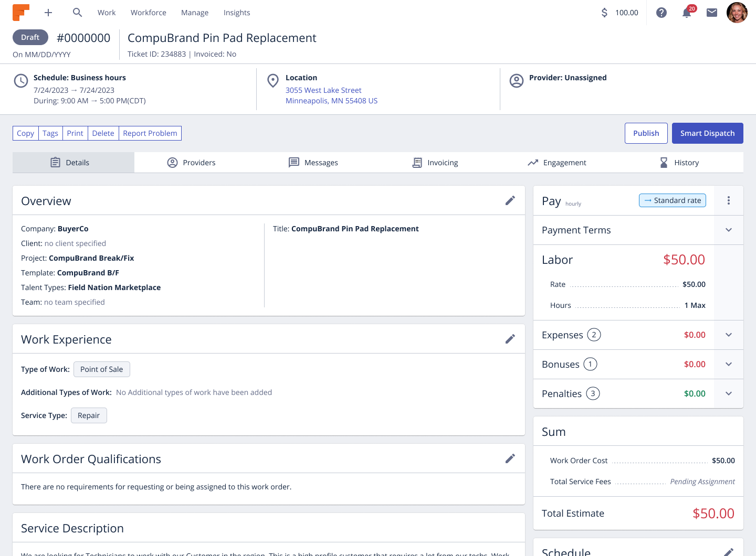The image size is (756, 556).
Task: Open the Work menu
Action: 107,13
